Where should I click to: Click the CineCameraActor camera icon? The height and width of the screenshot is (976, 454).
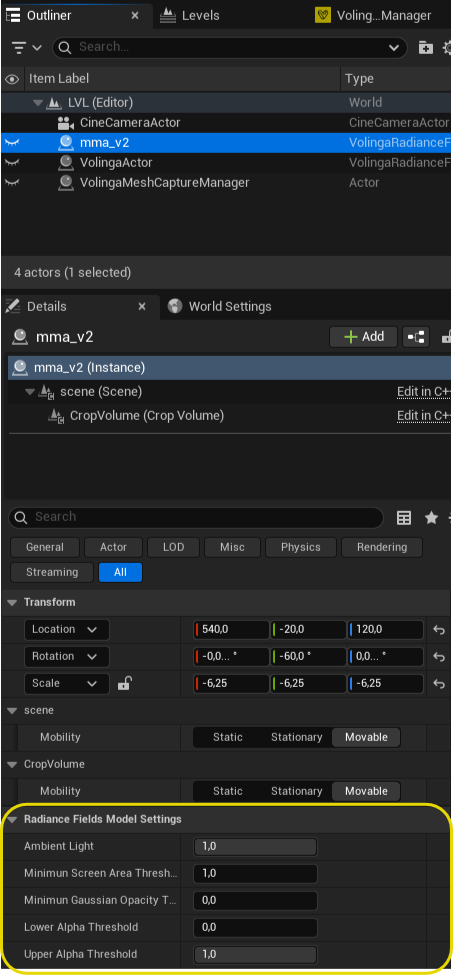(x=66, y=123)
